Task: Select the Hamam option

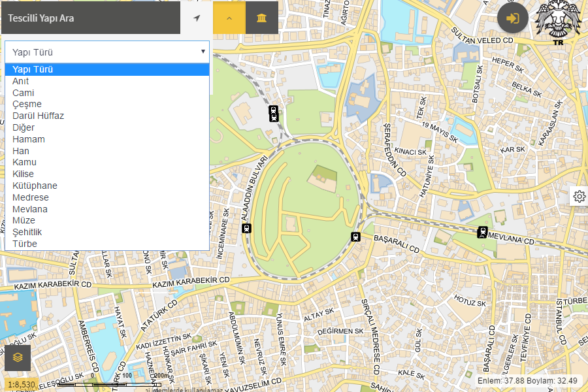Action: tap(29, 139)
